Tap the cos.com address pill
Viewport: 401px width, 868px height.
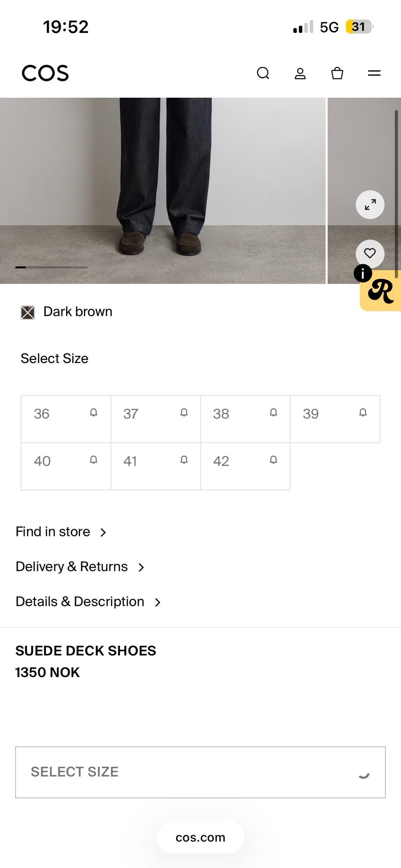point(200,838)
